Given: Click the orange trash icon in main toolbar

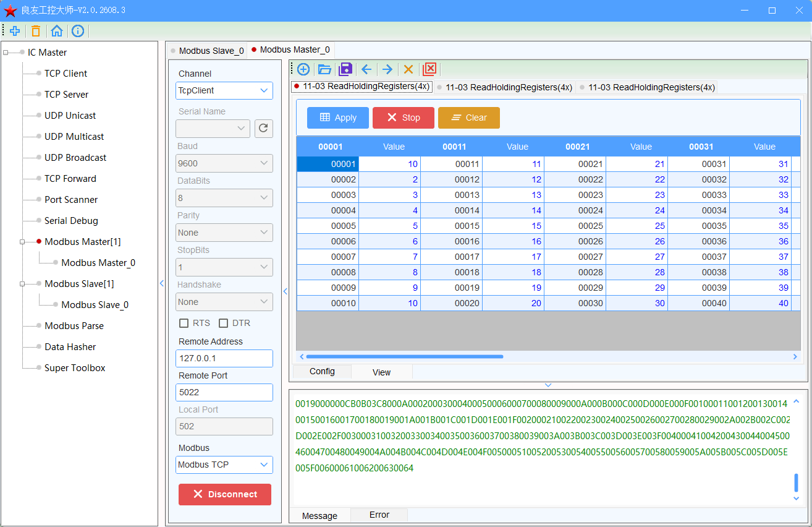Looking at the screenshot, I should click(36, 31).
